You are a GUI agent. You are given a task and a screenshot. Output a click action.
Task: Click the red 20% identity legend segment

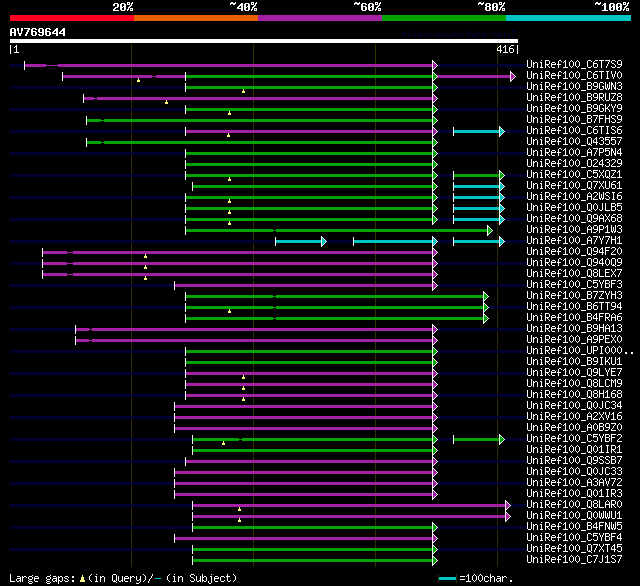[x=72, y=18]
